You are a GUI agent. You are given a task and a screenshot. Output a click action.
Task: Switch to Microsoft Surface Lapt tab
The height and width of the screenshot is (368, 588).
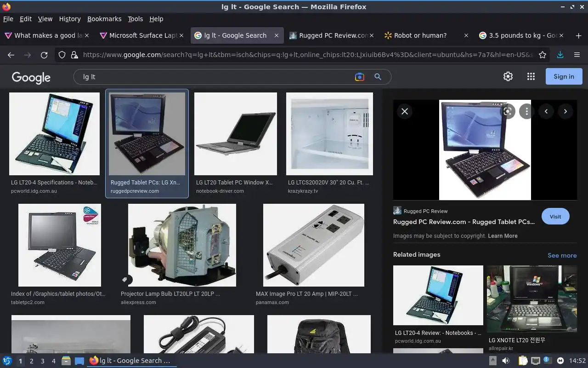[x=142, y=35]
